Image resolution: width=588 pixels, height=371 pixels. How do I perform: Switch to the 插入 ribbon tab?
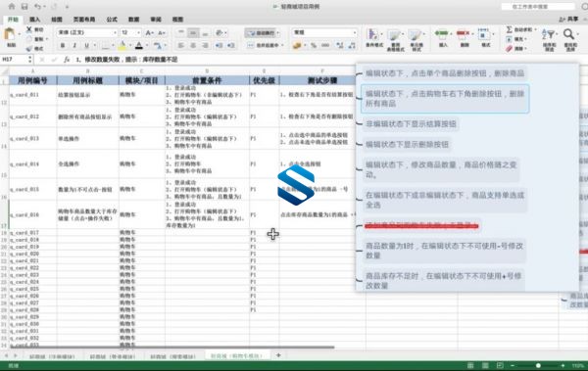[34, 20]
